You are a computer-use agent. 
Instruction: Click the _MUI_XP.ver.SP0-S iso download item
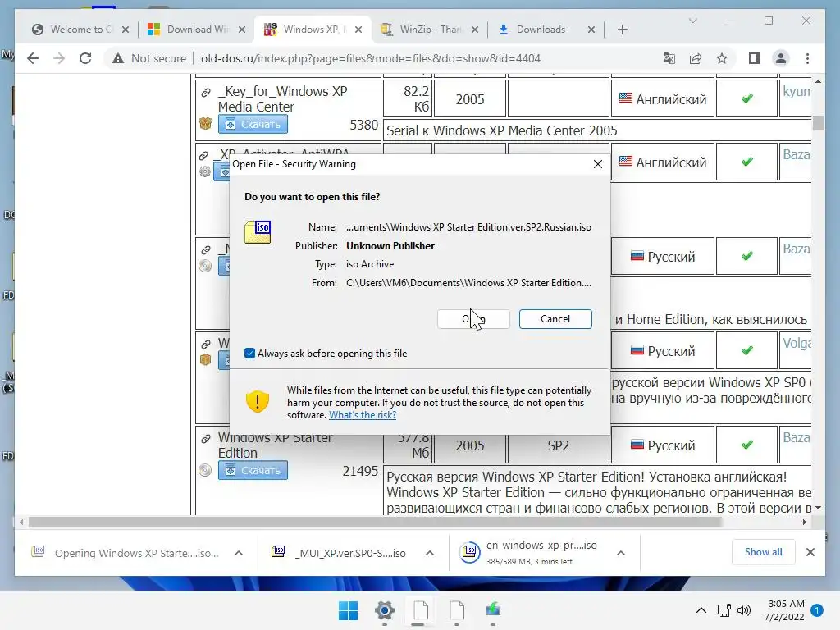(x=339, y=553)
